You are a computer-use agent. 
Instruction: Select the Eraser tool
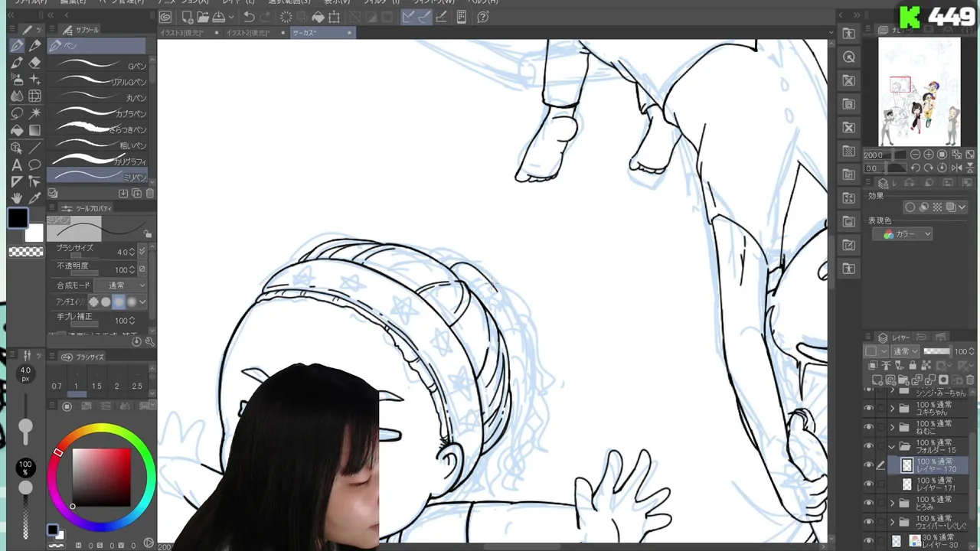pyautogui.click(x=34, y=63)
